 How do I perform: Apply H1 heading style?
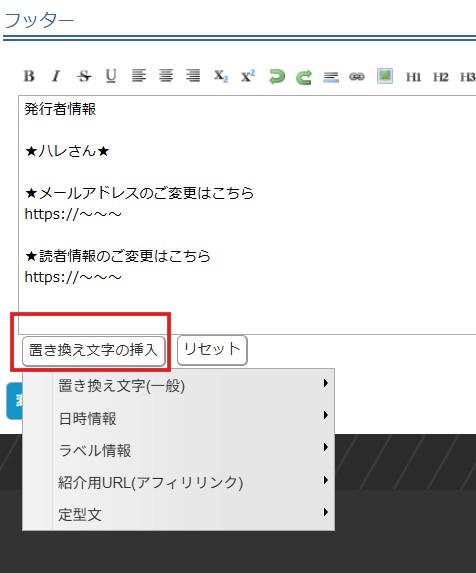point(414,77)
